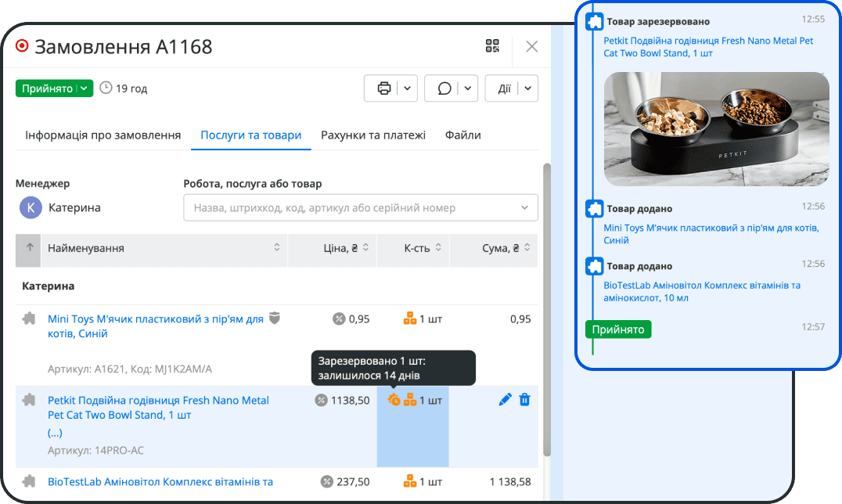Screen dimensions: 842x504
Task: Click the printer icon button
Action: coord(383,88)
